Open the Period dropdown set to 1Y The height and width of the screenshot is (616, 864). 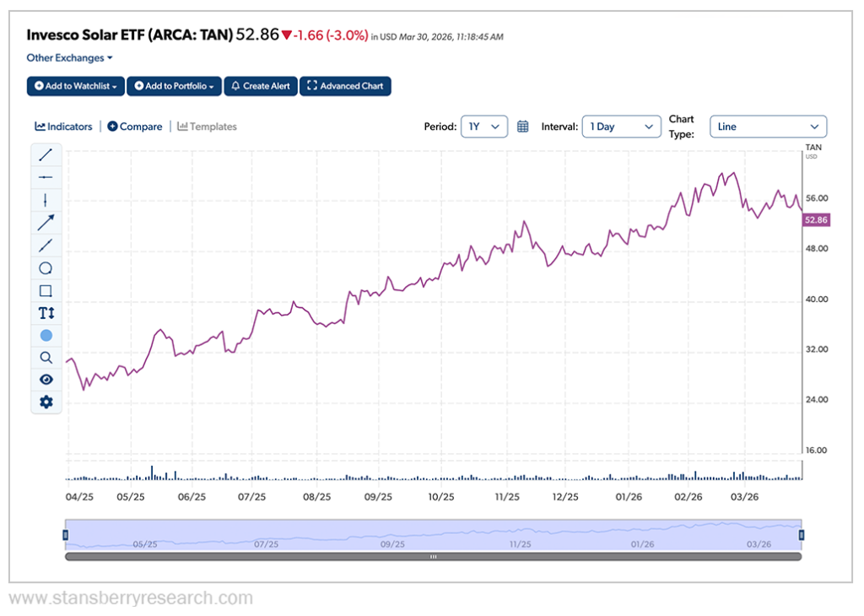pyautogui.click(x=484, y=125)
